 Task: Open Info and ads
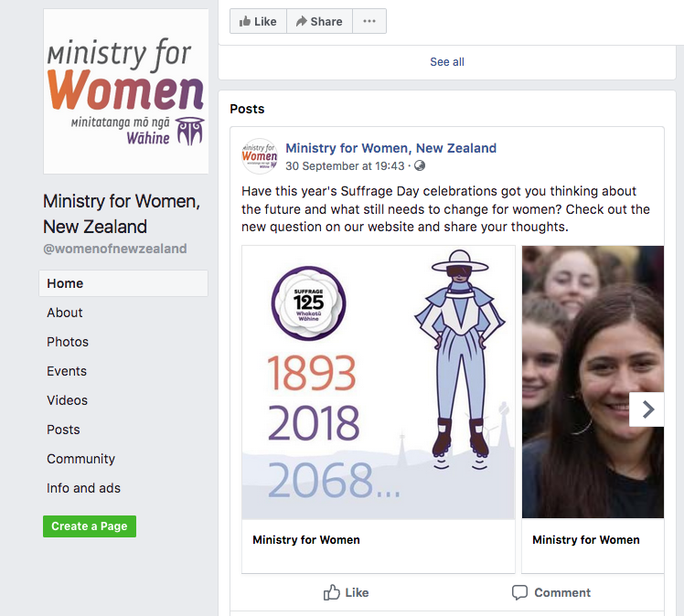coord(83,488)
